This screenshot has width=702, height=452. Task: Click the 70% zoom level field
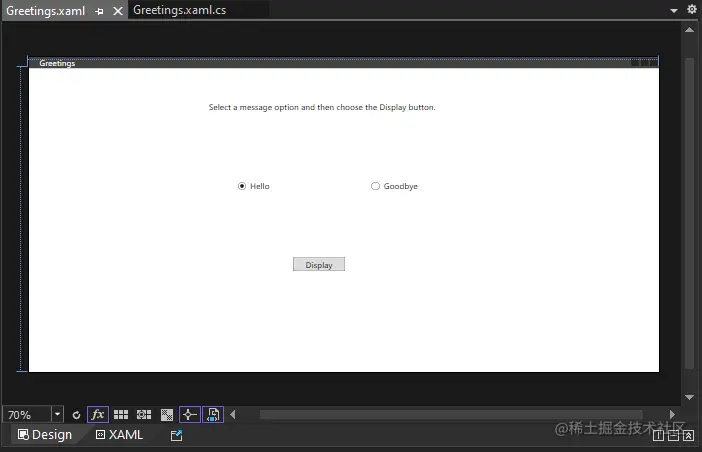tap(27, 415)
